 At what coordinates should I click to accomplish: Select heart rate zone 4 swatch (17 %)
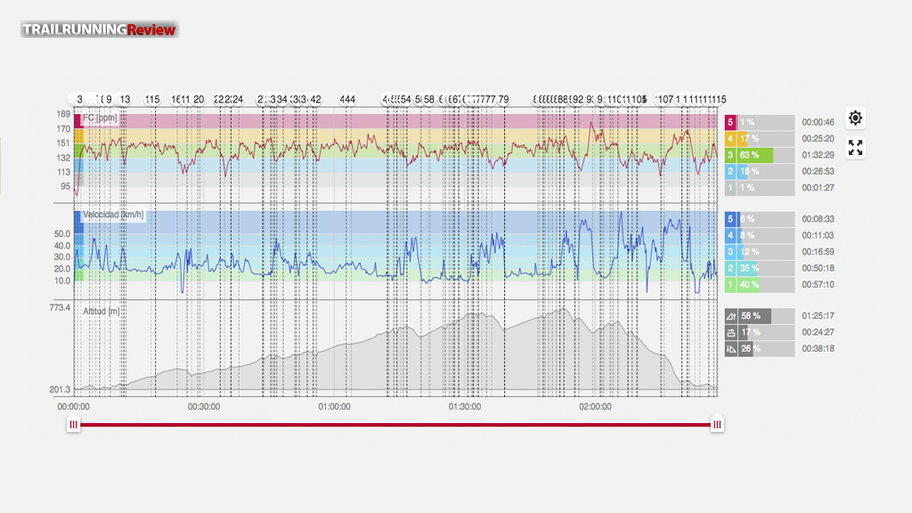(x=731, y=139)
